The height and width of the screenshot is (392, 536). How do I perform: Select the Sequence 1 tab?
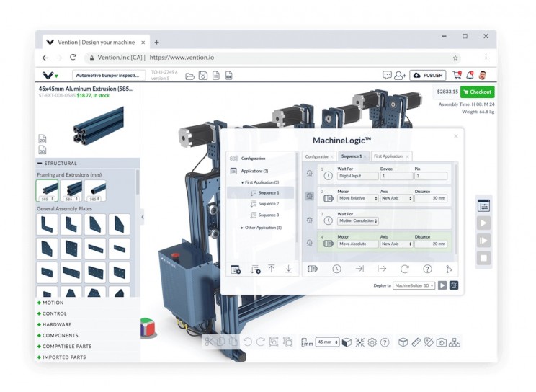click(354, 156)
